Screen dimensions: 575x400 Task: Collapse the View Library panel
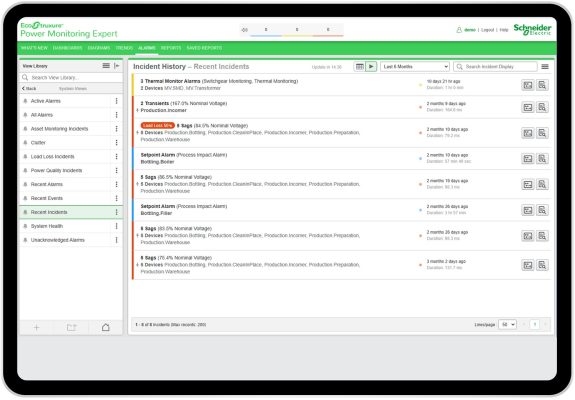coord(117,66)
